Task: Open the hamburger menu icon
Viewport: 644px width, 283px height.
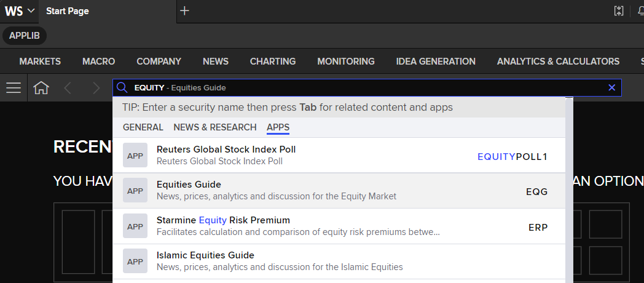Action: click(14, 87)
